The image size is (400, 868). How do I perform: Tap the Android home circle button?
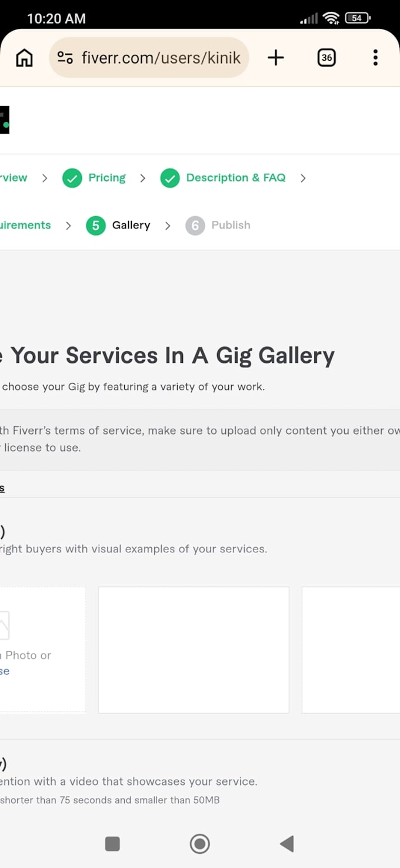(200, 844)
